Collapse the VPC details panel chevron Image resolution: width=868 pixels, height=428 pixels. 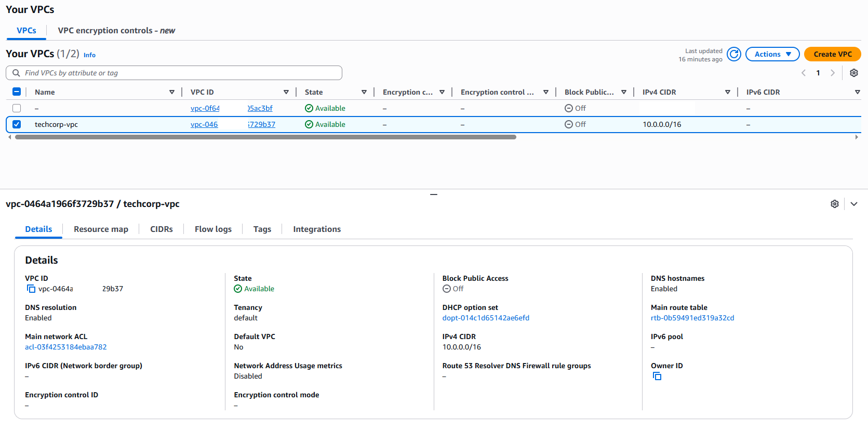point(853,204)
